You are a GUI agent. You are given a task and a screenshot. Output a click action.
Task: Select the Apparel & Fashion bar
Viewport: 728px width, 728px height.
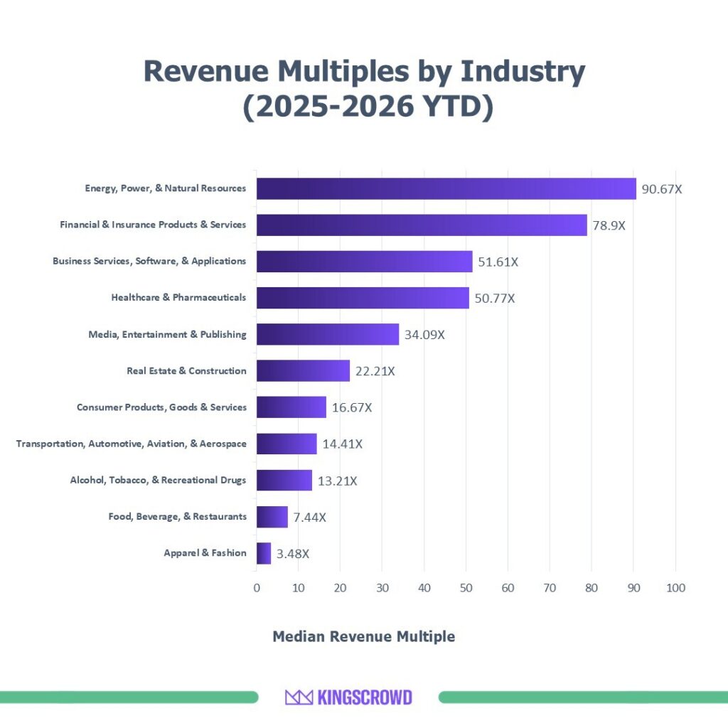(264, 553)
